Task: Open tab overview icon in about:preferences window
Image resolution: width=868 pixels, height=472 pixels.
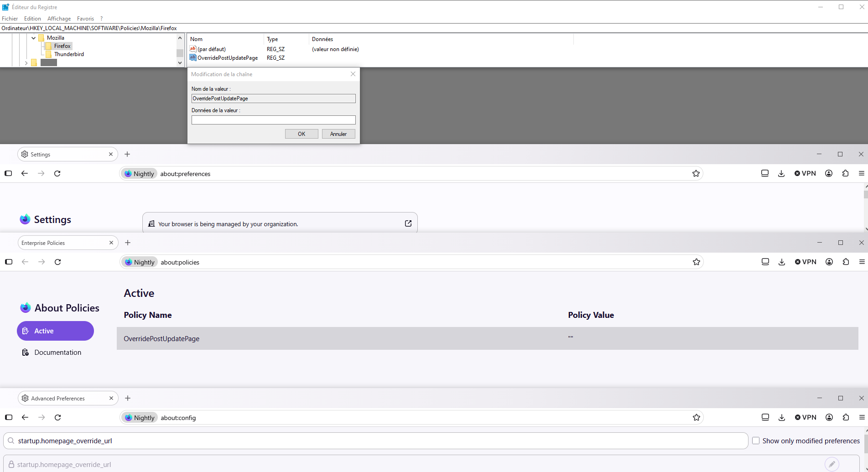Action: click(x=765, y=173)
